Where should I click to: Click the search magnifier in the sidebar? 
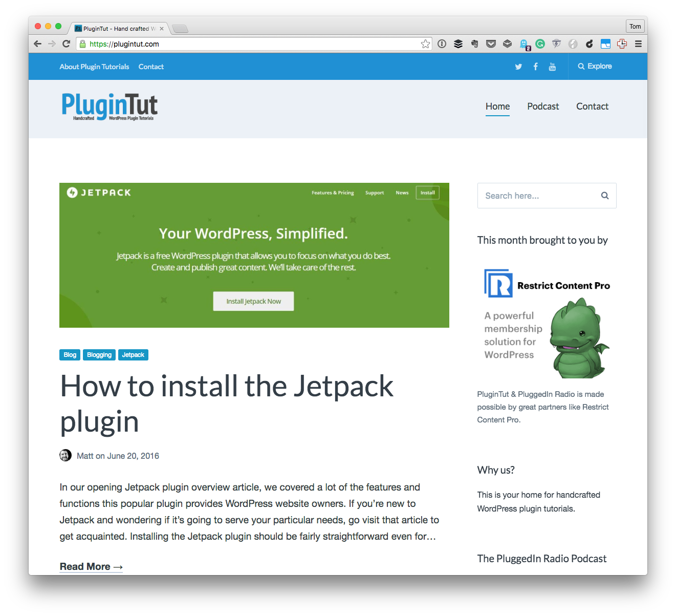[604, 196]
